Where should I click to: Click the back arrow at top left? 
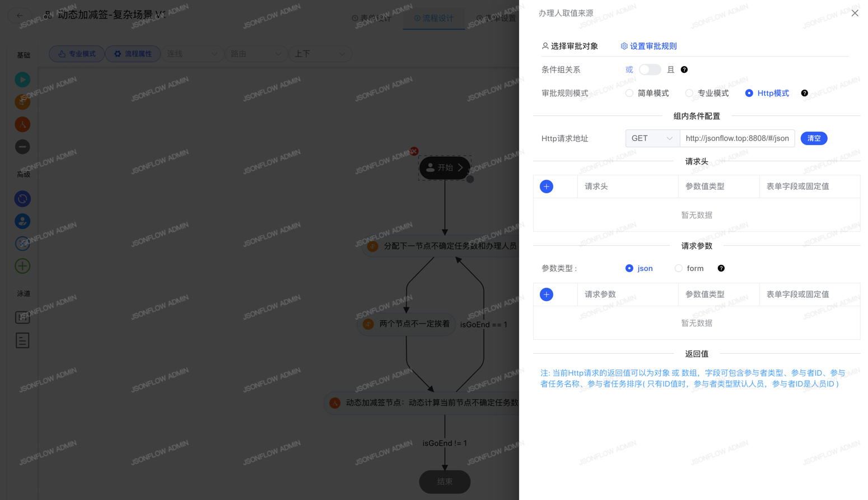(20, 15)
